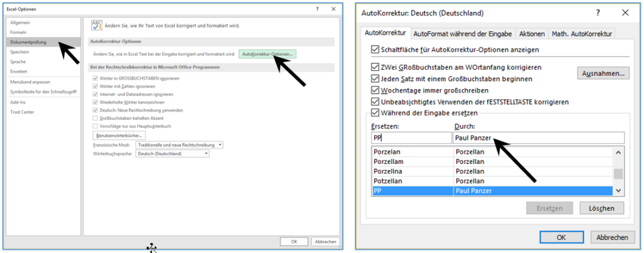Close the Excel-Optionen dialog
The height and width of the screenshot is (253, 644).
pos(334,9)
